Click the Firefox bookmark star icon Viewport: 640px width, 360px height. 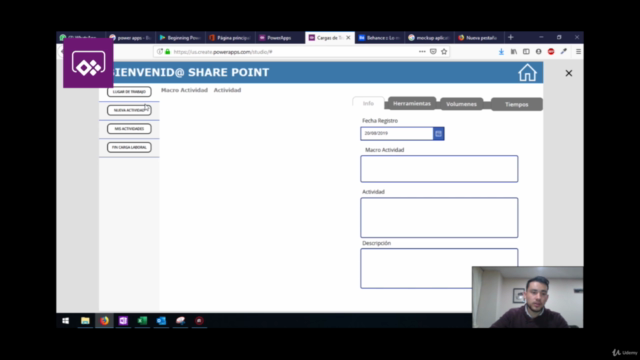444,52
